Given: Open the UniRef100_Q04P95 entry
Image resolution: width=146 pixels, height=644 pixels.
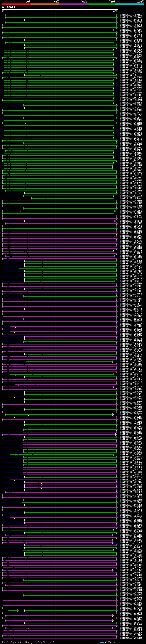Looking at the screenshot, I should click(131, 40).
